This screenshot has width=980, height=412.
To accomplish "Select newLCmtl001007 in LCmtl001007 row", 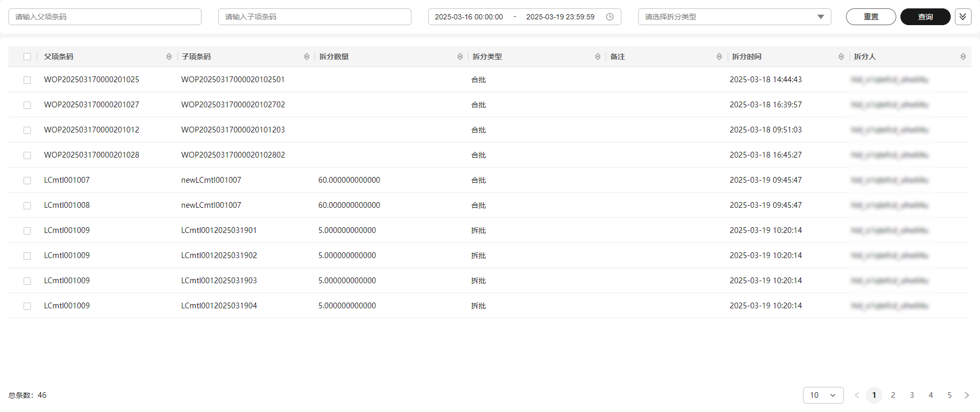I will (211, 180).
